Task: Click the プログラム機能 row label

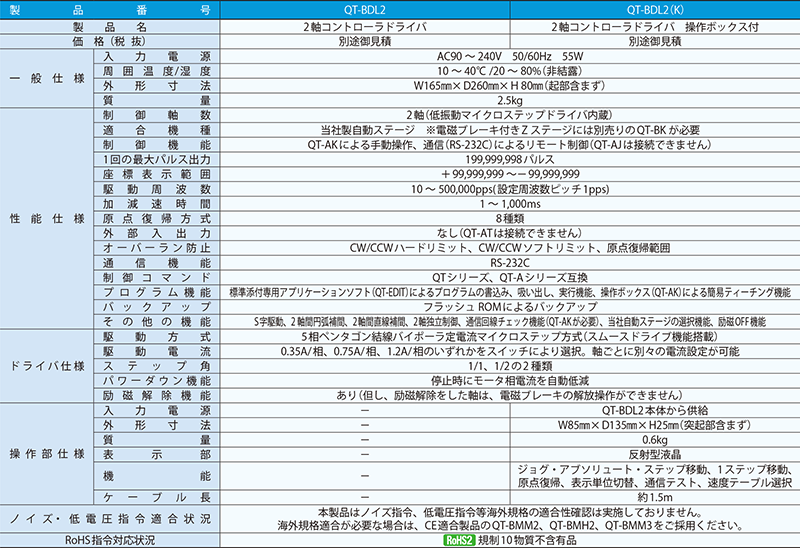Action: click(x=157, y=292)
